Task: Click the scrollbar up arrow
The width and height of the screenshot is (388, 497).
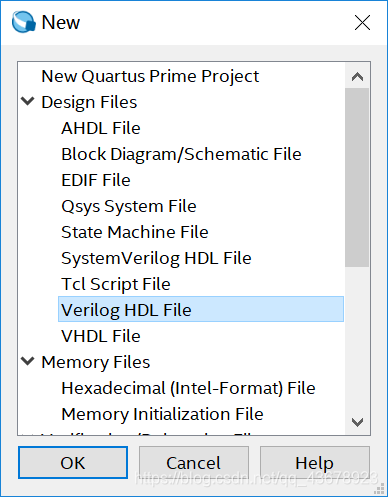Action: pos(357,77)
